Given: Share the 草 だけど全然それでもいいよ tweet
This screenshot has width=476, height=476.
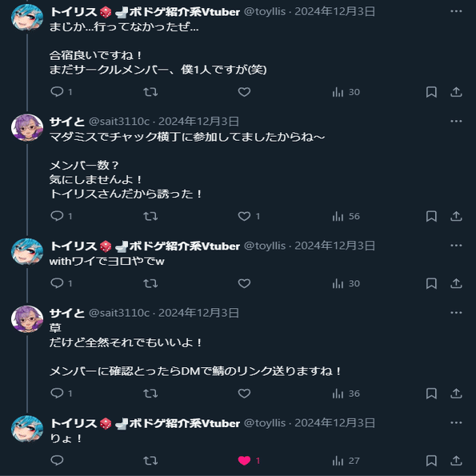Looking at the screenshot, I should click(x=456, y=394).
